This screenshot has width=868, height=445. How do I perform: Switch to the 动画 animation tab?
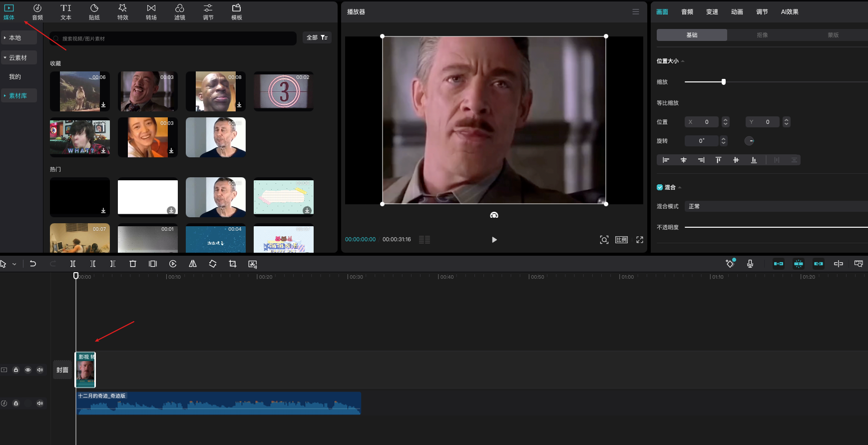click(737, 12)
